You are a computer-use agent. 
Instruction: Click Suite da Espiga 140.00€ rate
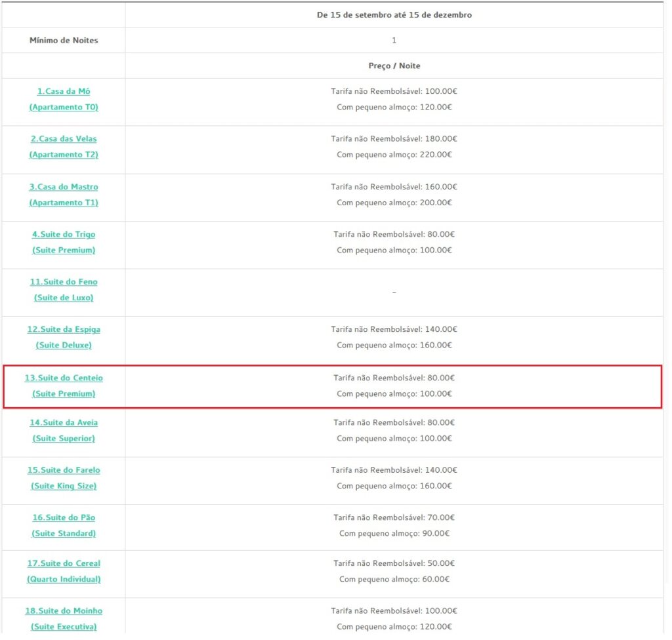click(394, 329)
